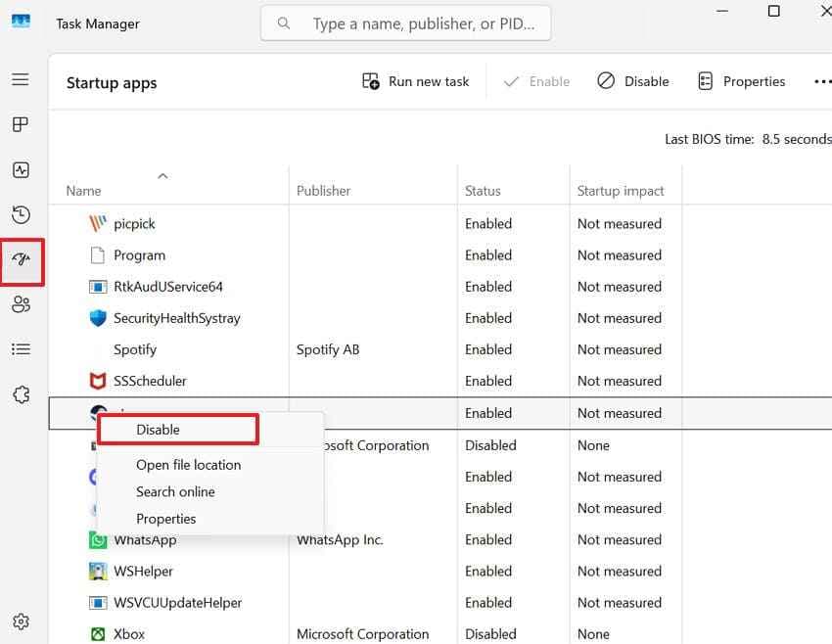Click WSHelper's Enabled status cell
This screenshot has height=644, width=832.
point(488,572)
